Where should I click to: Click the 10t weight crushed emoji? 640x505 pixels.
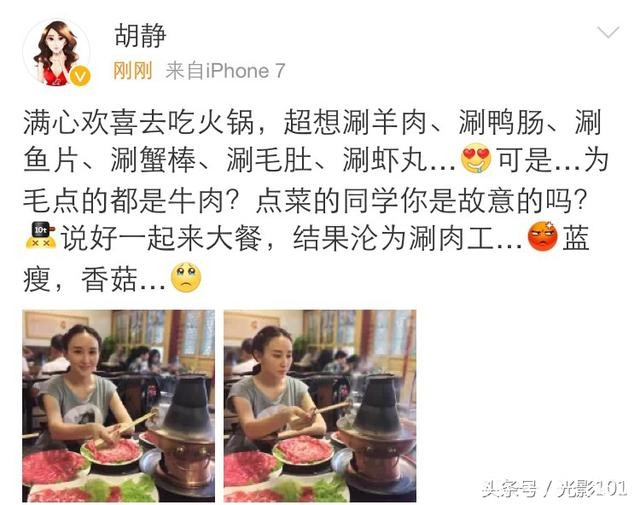click(40, 235)
